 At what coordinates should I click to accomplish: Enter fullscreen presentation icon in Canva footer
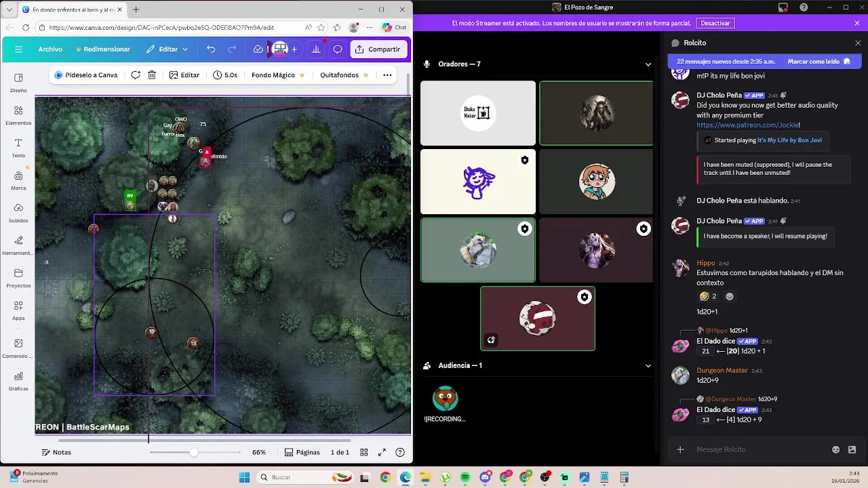coord(382,452)
